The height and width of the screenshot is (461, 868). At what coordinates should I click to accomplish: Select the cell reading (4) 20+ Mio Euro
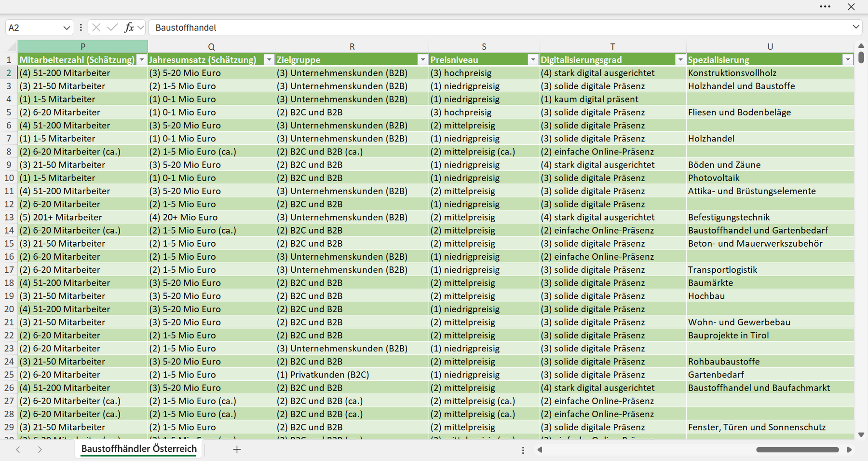tap(211, 217)
